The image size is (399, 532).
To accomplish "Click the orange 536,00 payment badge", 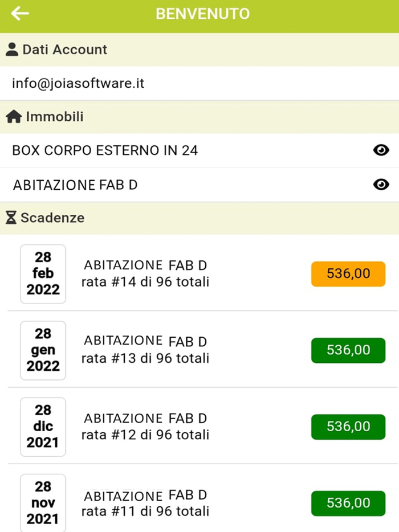I will click(x=348, y=273).
